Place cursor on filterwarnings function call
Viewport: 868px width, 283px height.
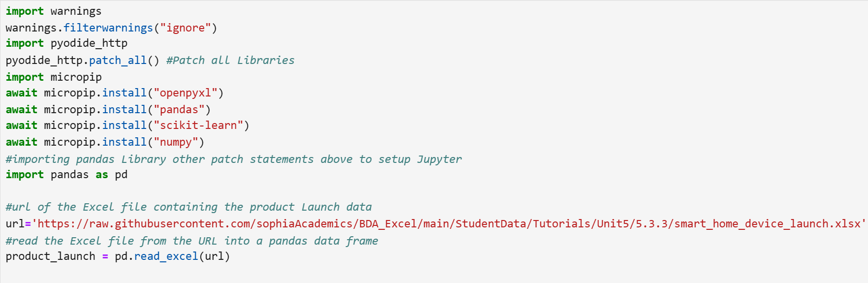pos(108,28)
